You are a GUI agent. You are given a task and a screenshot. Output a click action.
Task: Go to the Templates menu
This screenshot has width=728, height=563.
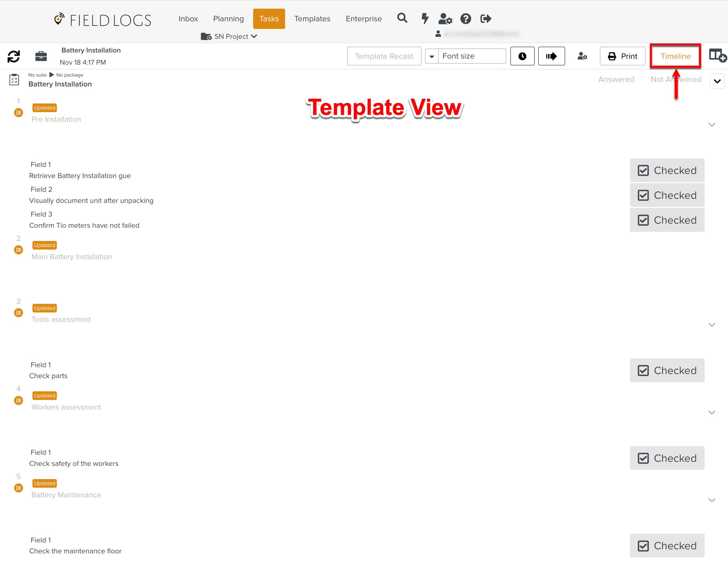312,19
